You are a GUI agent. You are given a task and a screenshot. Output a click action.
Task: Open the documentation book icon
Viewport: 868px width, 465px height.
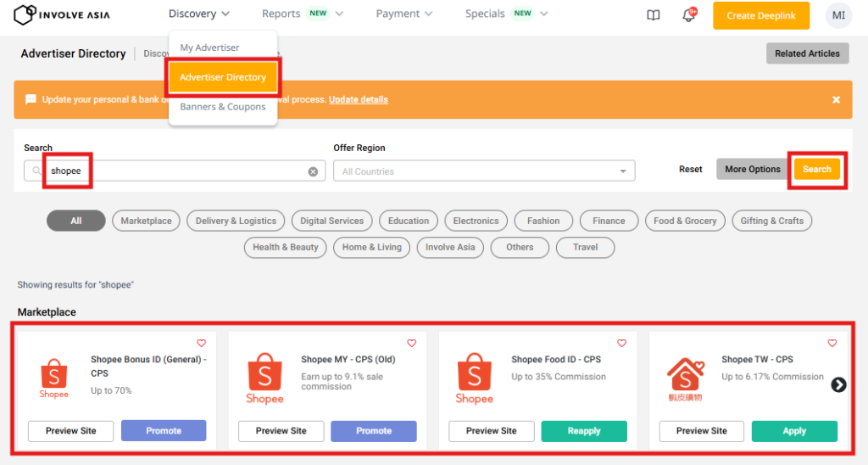653,15
